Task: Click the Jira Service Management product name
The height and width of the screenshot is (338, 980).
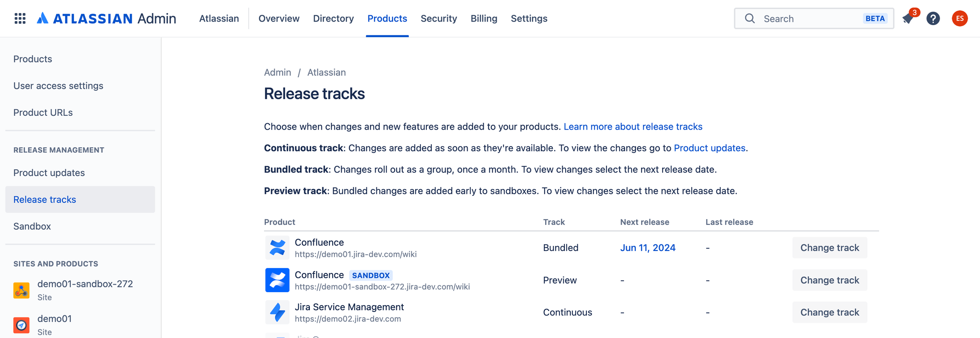Action: tap(349, 307)
